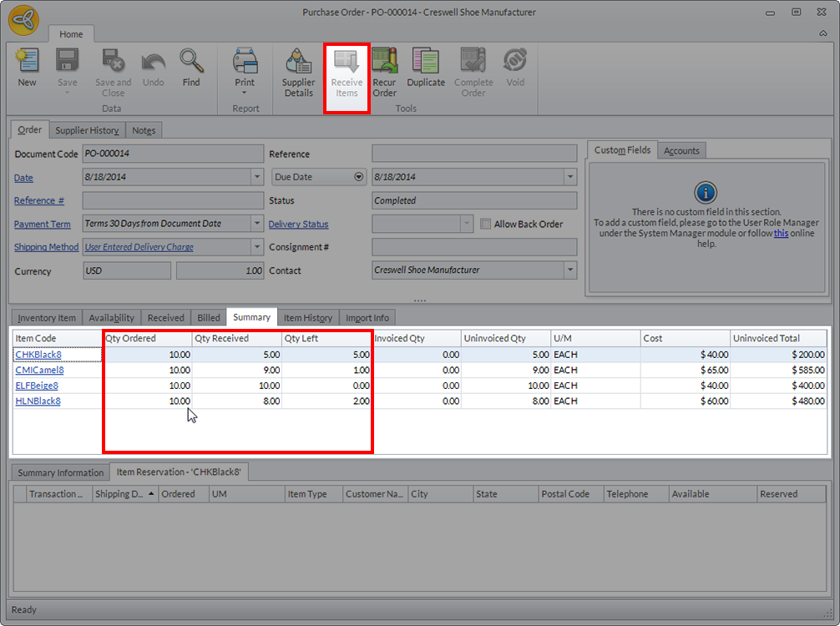Open the Shipping Method dropdown arrow
The image size is (840, 626).
pos(257,247)
